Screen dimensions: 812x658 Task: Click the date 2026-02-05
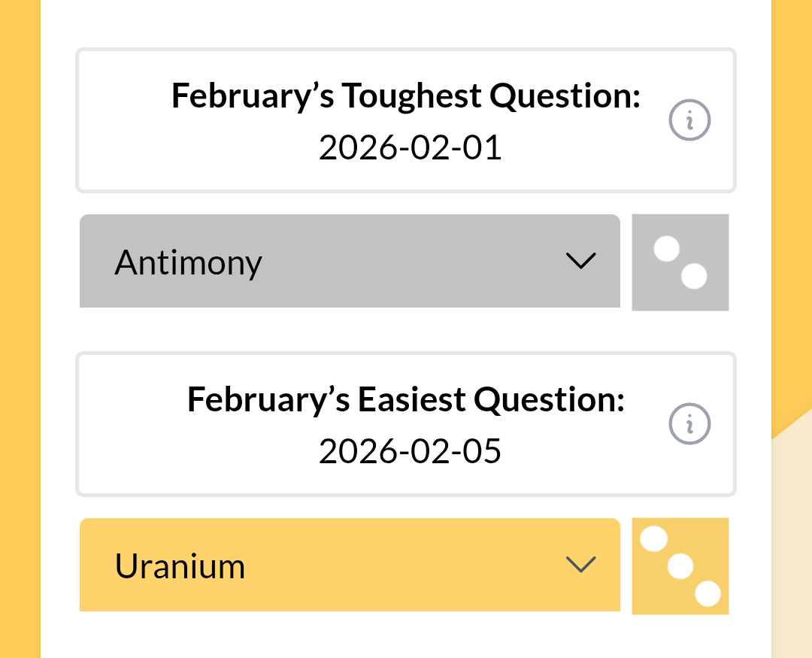point(410,452)
